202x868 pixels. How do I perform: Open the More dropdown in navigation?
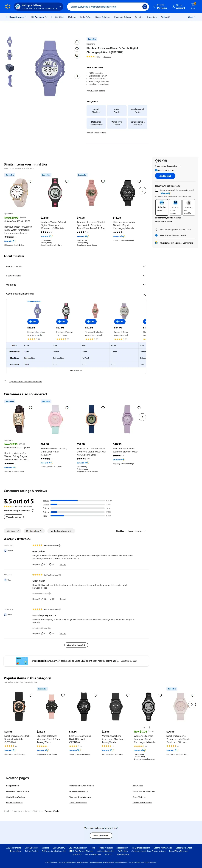(192, 17)
